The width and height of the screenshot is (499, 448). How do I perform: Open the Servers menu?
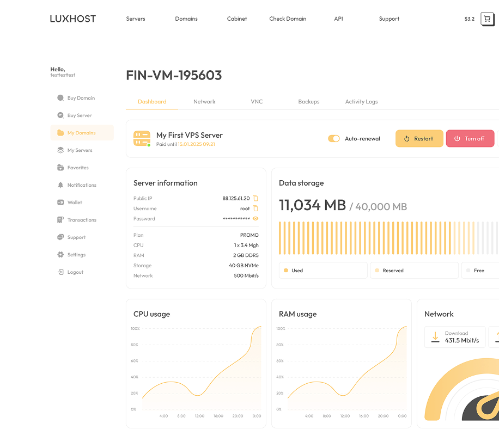(136, 19)
